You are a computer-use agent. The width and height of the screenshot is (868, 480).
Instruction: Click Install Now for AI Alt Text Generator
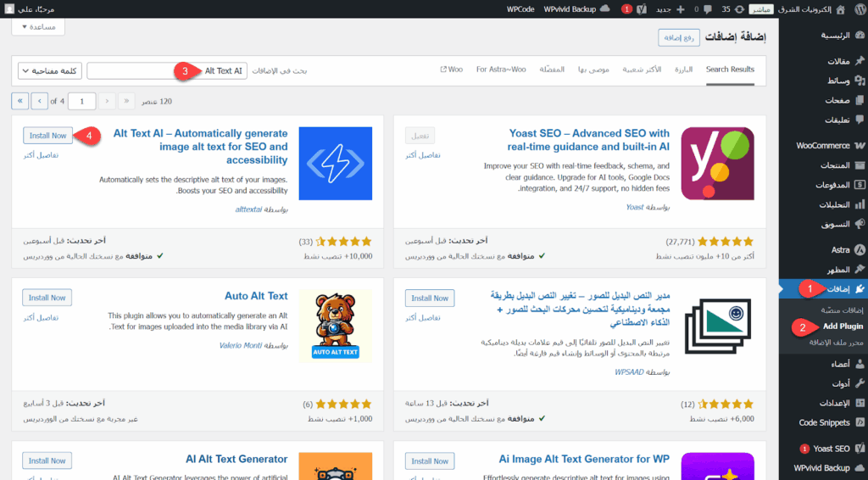pos(47,460)
